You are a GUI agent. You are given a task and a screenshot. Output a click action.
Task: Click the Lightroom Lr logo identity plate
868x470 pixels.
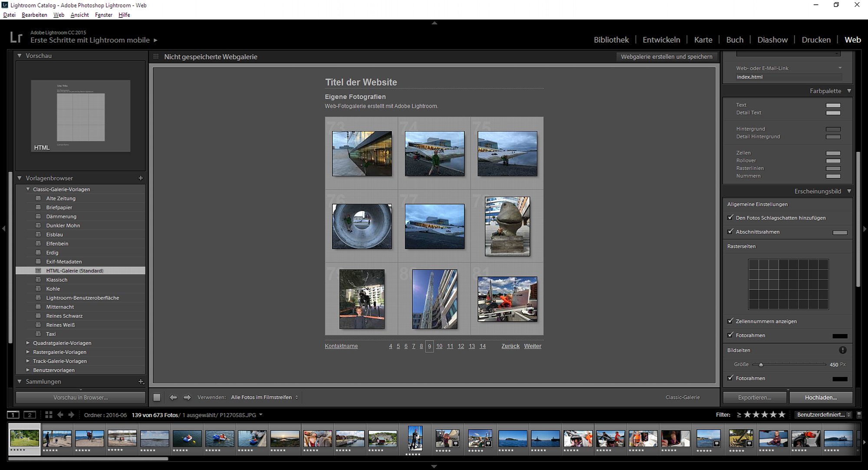pos(16,37)
